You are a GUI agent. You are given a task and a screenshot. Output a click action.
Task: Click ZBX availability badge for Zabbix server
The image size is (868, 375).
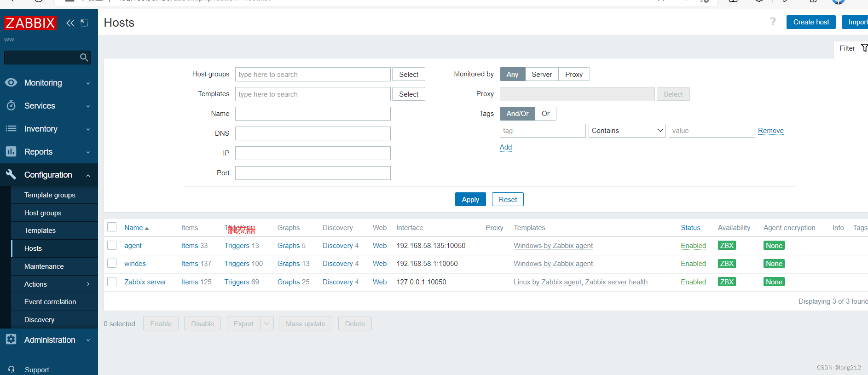727,282
